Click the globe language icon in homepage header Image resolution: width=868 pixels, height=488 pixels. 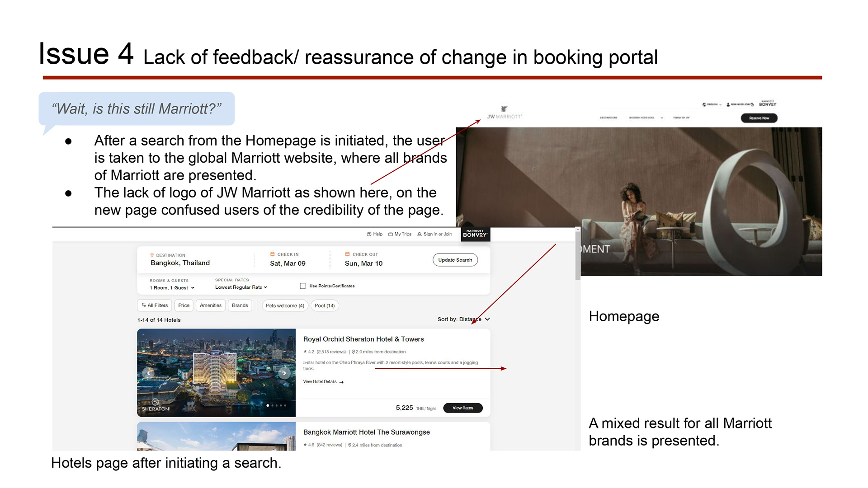tap(704, 104)
